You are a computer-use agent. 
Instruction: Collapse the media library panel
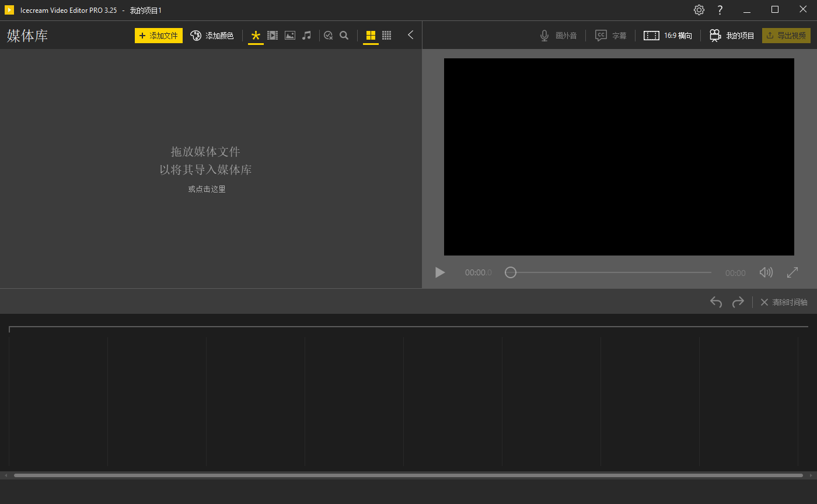(x=410, y=35)
